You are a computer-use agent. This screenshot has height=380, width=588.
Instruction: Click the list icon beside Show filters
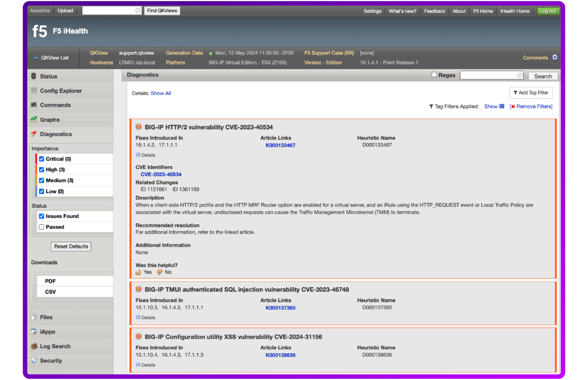coord(502,106)
